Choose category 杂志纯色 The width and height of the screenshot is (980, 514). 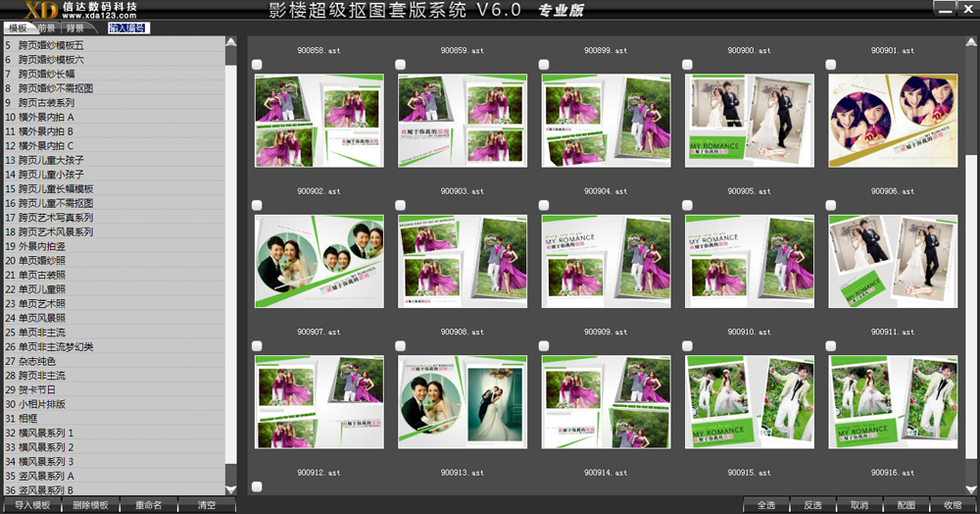[115, 361]
